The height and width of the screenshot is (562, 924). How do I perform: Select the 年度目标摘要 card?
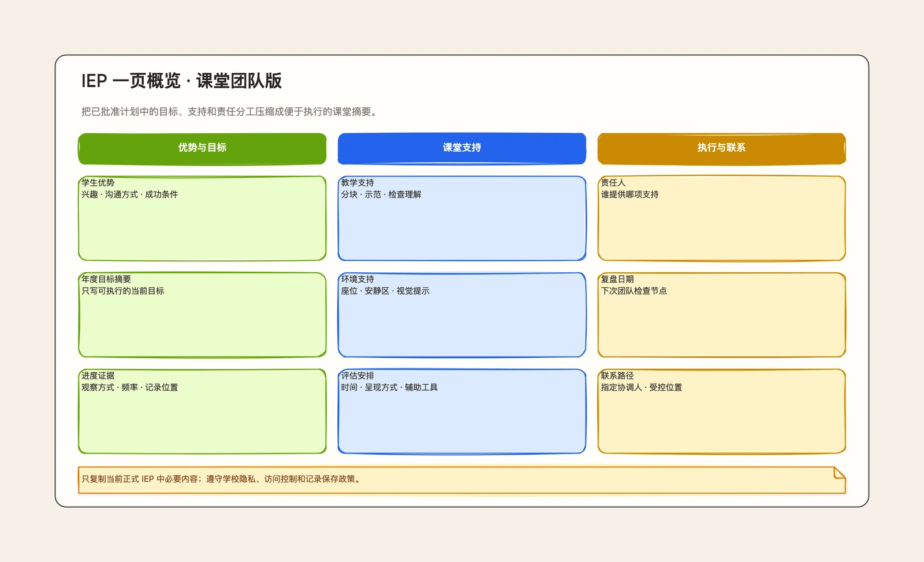[x=202, y=314]
